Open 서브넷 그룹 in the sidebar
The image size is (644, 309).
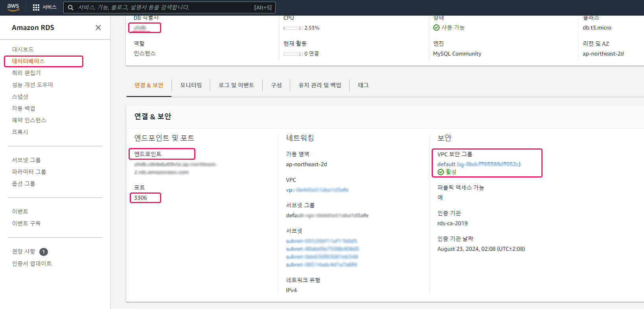[26, 160]
